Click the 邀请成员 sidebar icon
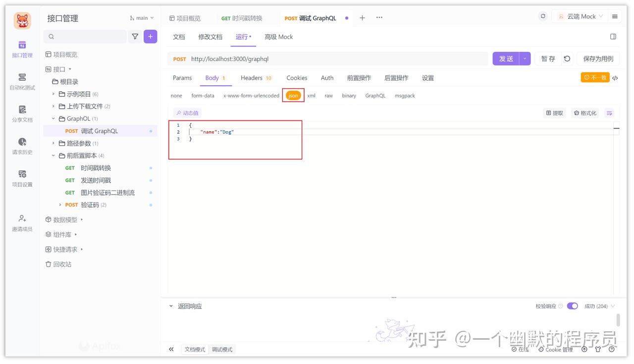This screenshot has width=634, height=364. [22, 221]
